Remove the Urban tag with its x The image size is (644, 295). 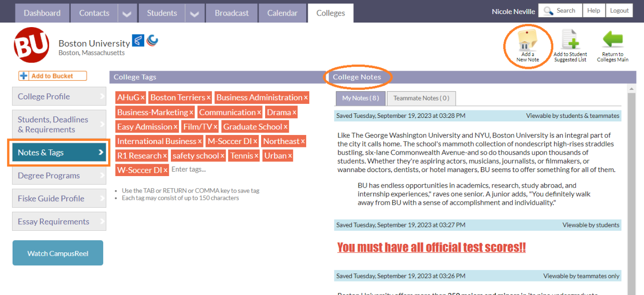coord(290,156)
